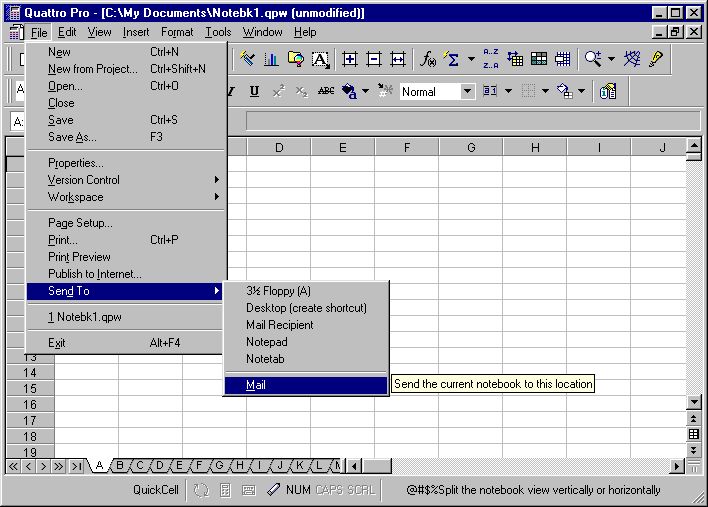708x507 pixels.
Task: Click the Delete cells minus icon
Action: point(373,59)
